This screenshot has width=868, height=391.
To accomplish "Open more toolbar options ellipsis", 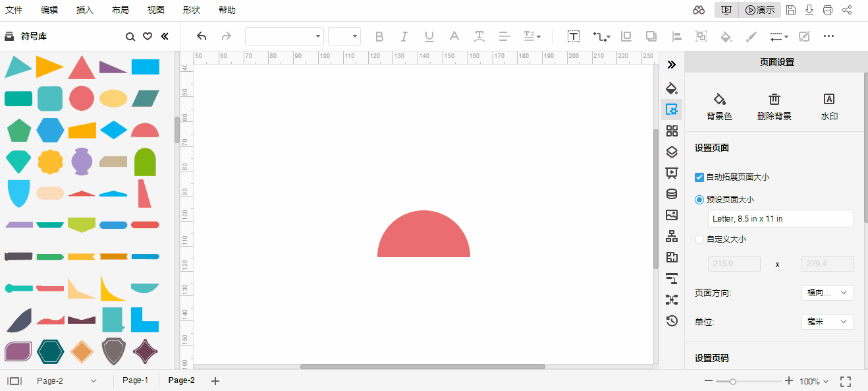I will [x=828, y=36].
